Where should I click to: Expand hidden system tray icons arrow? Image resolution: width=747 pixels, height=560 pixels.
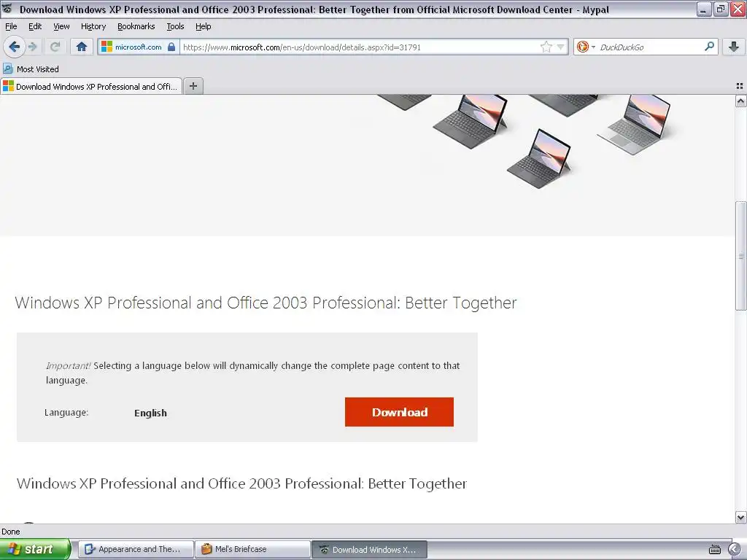735,550
